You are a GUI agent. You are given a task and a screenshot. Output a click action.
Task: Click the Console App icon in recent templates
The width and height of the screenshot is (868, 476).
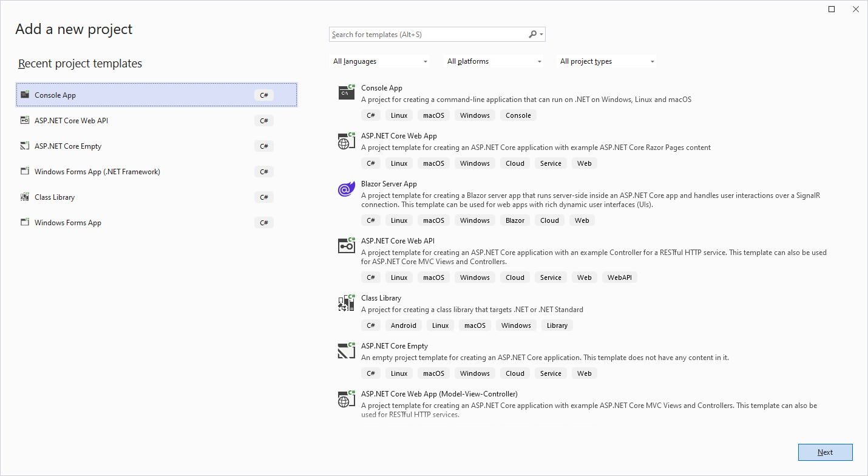click(x=25, y=95)
